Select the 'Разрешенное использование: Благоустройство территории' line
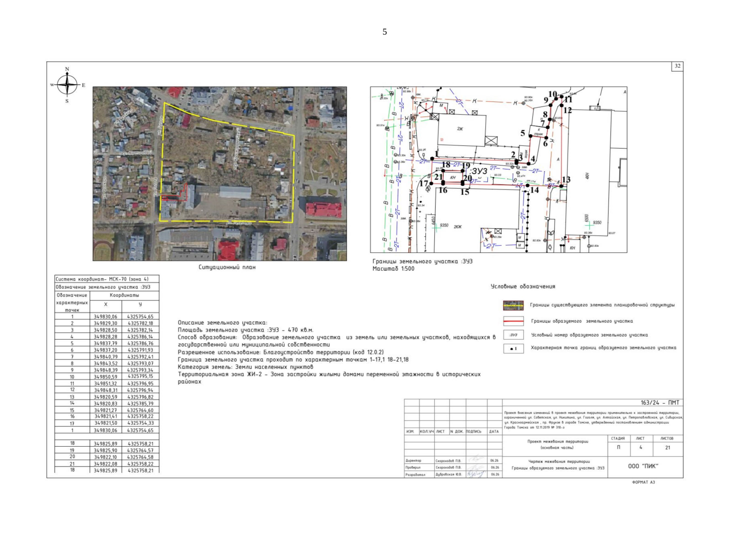Screen dimensions: 756x535 (281, 352)
